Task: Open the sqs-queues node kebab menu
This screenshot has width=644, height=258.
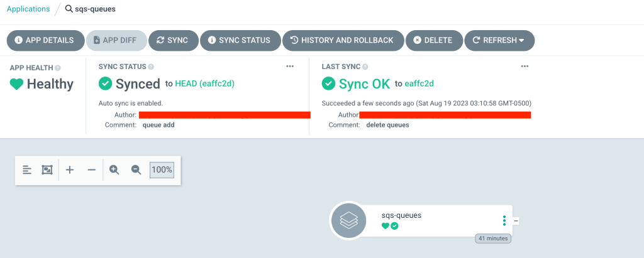Action: (x=504, y=220)
